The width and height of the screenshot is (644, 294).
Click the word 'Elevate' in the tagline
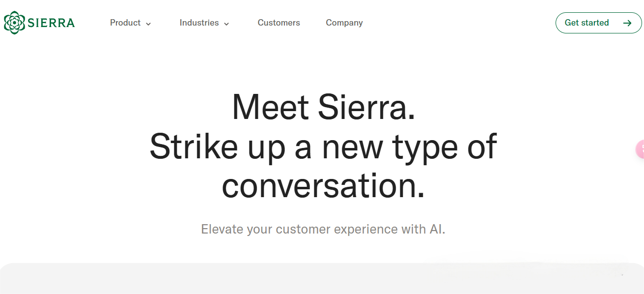coord(222,229)
